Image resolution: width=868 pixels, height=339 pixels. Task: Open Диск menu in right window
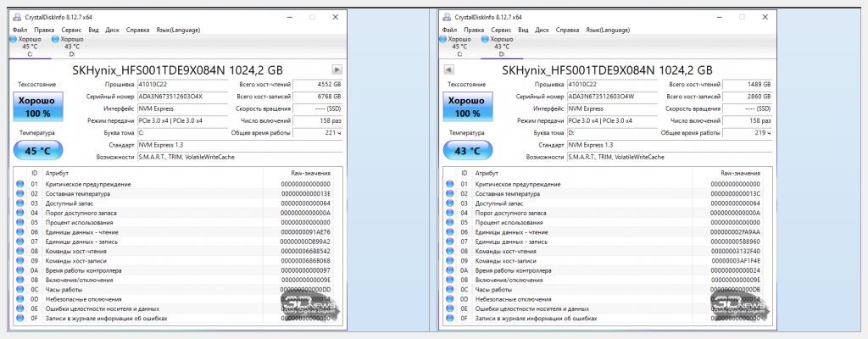(542, 30)
